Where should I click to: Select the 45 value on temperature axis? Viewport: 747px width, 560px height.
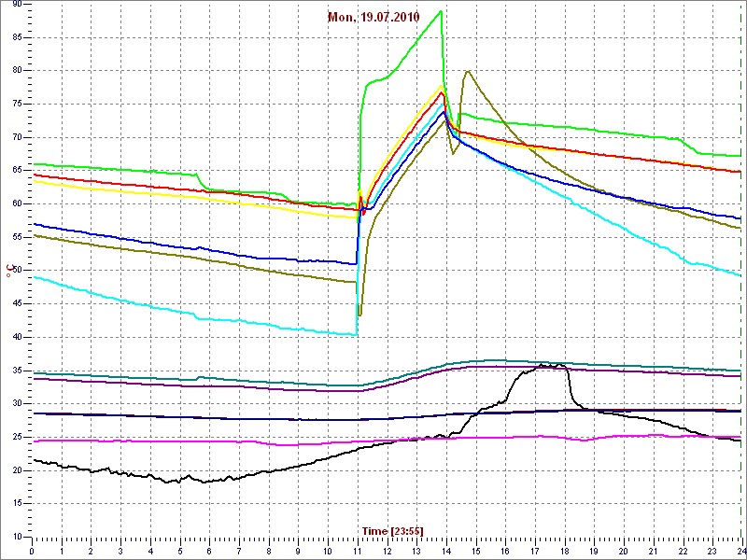(x=17, y=304)
